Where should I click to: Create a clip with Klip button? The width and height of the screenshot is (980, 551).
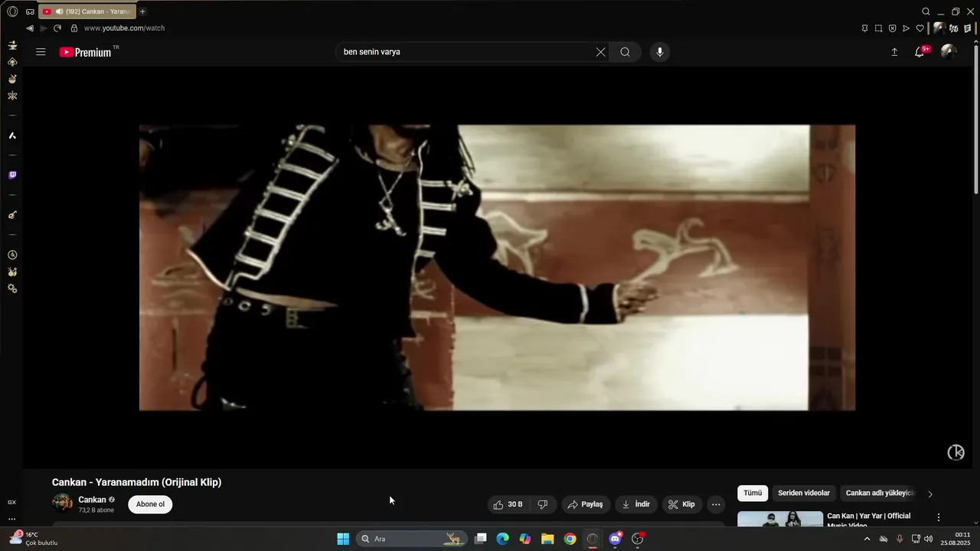pos(681,504)
